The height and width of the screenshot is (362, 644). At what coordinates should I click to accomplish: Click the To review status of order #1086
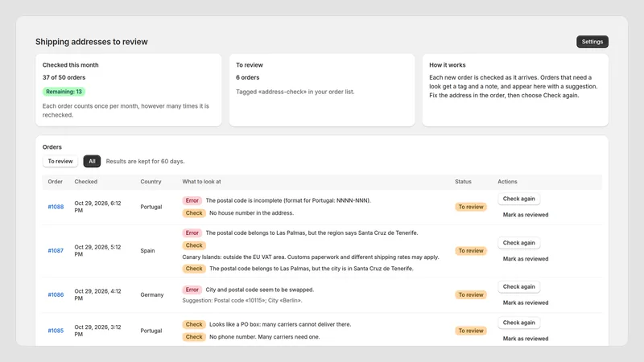point(471,294)
